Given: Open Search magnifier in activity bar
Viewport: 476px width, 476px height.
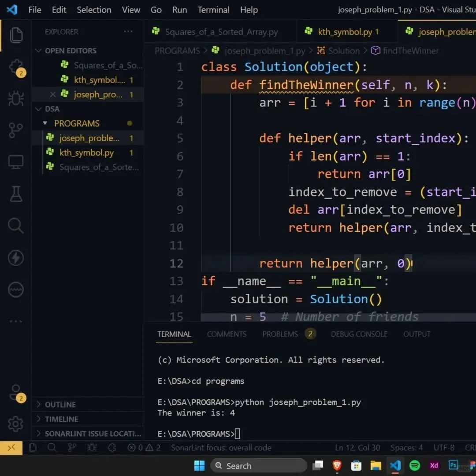Looking at the screenshot, I should (x=16, y=226).
